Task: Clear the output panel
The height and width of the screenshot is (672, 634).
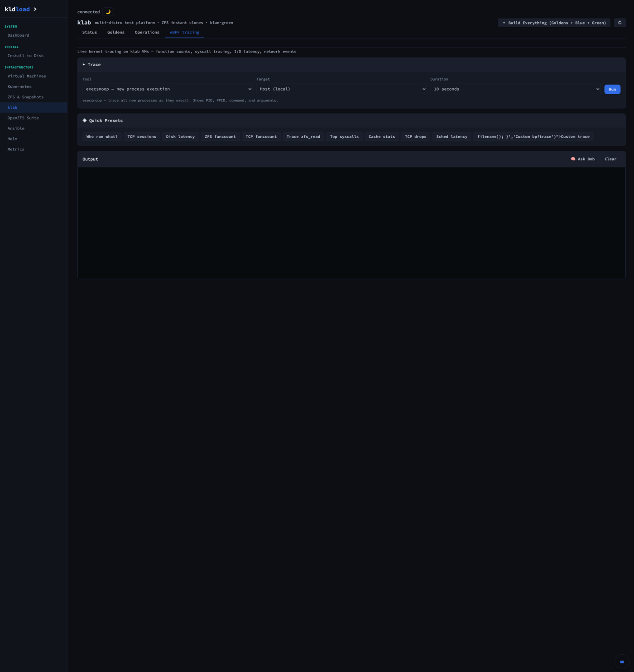Action: click(610, 159)
